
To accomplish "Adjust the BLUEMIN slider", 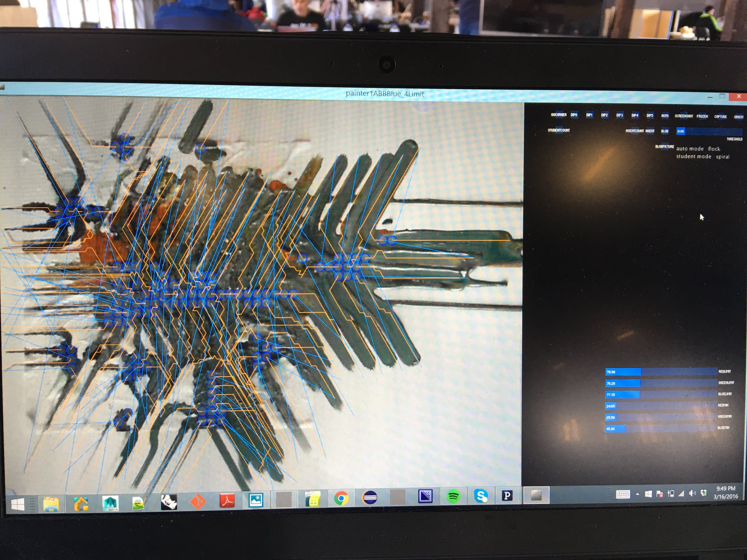I will tap(661, 429).
